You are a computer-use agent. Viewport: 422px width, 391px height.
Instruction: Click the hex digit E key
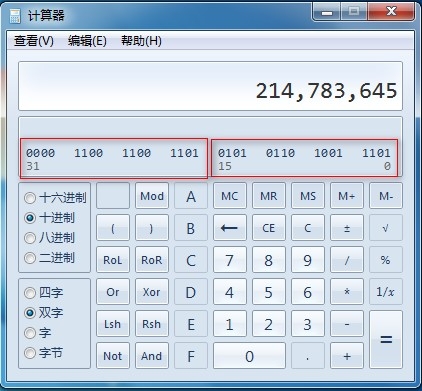coord(191,324)
